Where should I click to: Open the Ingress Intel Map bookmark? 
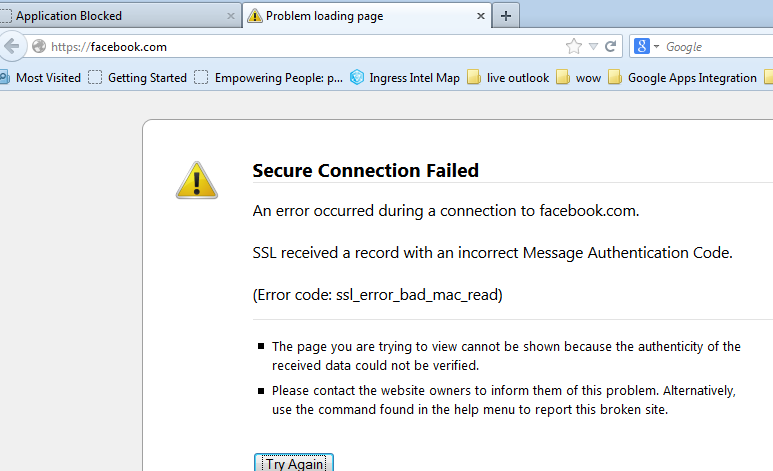405,78
